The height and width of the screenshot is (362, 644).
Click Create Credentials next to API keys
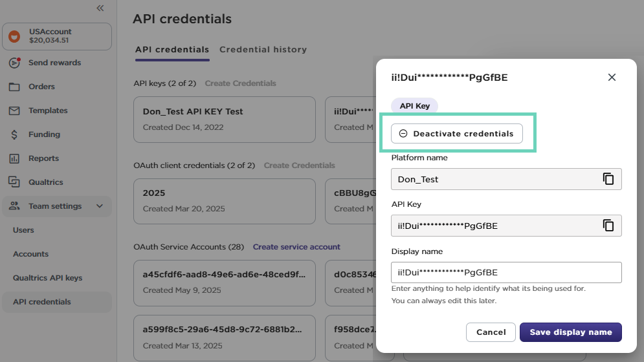240,83
